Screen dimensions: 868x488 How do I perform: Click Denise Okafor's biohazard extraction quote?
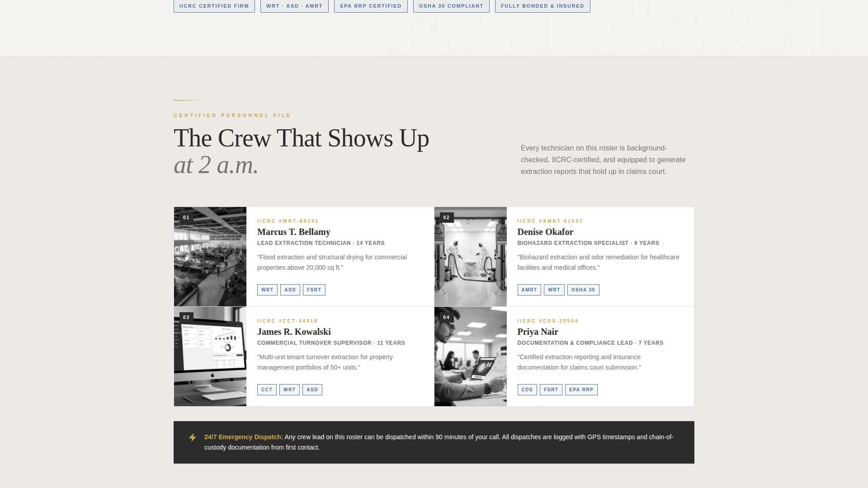coord(598,262)
